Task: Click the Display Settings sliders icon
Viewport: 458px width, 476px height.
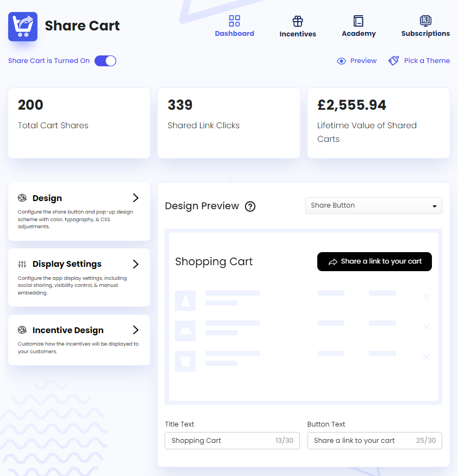Action: coord(22,264)
